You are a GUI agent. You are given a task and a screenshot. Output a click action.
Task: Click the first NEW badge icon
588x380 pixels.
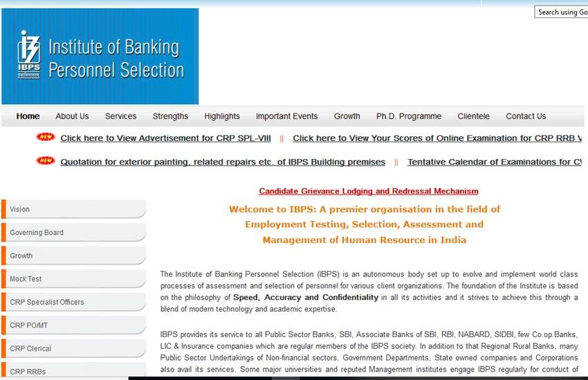[x=45, y=137]
